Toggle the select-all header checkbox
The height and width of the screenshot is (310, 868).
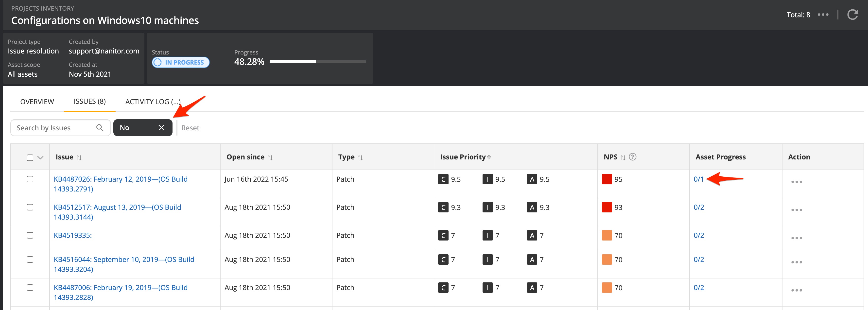(30, 157)
